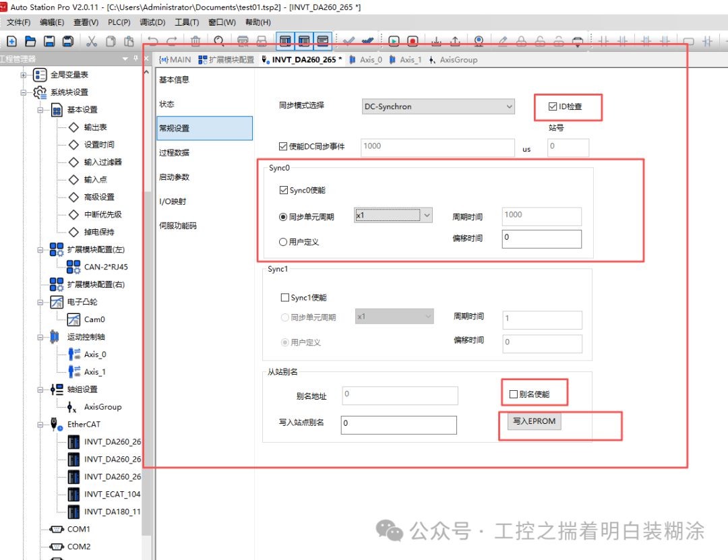This screenshot has width=728, height=560.
Task: Expand the 全局变量表 tree node
Action: tap(23, 75)
